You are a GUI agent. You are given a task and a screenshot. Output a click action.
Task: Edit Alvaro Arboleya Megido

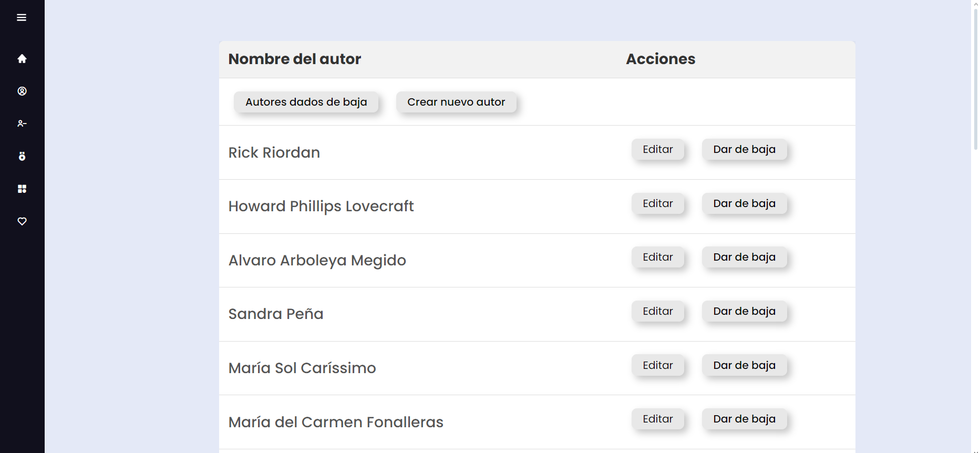(657, 258)
